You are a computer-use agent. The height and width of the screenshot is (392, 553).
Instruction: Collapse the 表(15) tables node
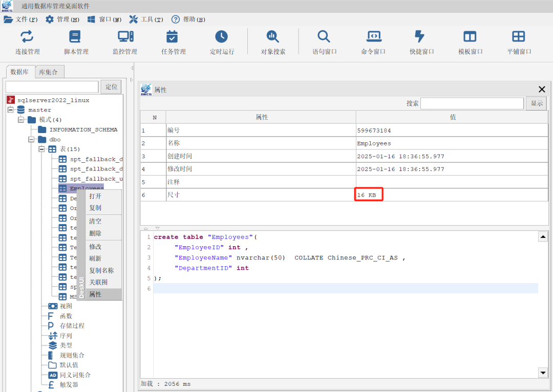pyautogui.click(x=41, y=149)
